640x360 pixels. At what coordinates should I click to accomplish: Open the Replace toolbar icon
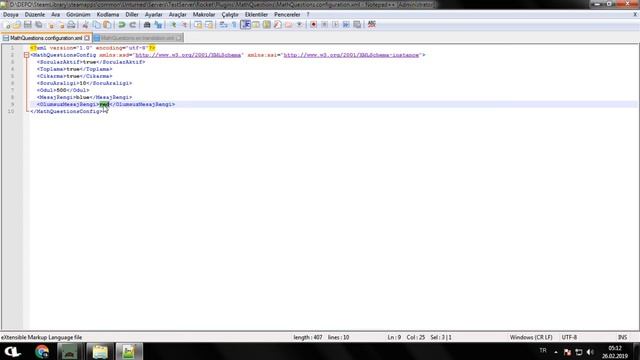point(158,25)
